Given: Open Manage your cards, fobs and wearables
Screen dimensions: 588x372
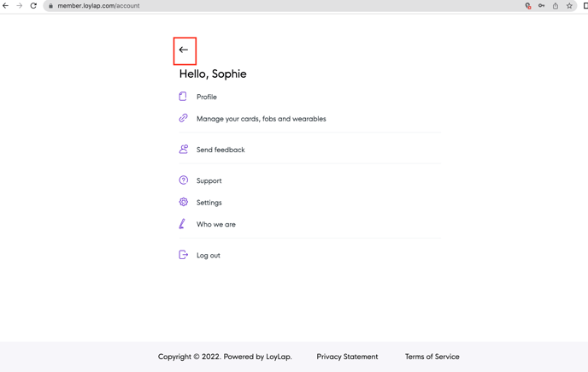Looking at the screenshot, I should pyautogui.click(x=262, y=119).
